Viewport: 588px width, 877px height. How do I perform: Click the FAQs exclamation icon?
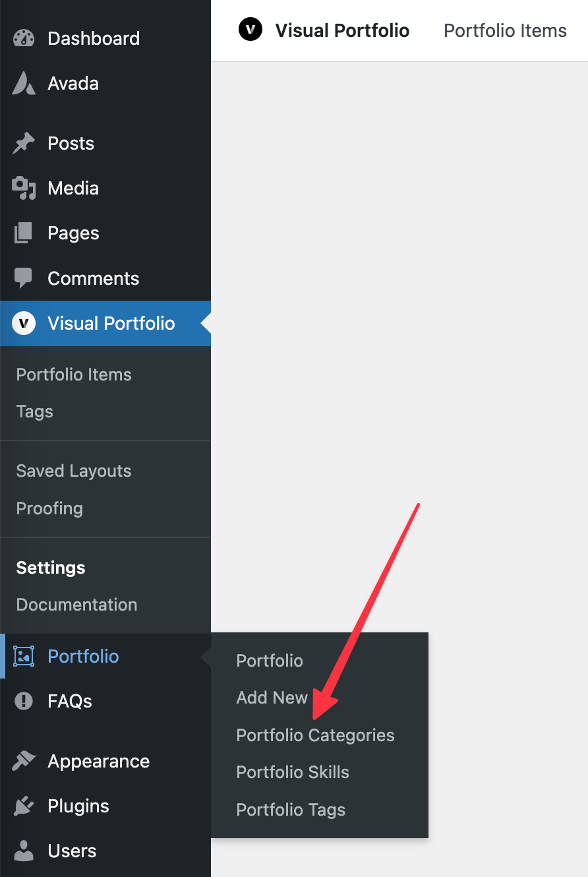coord(24,701)
